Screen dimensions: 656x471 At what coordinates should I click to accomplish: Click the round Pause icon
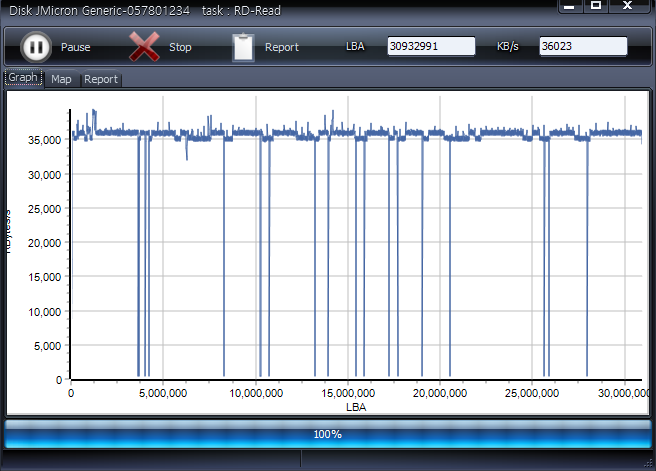coord(35,47)
